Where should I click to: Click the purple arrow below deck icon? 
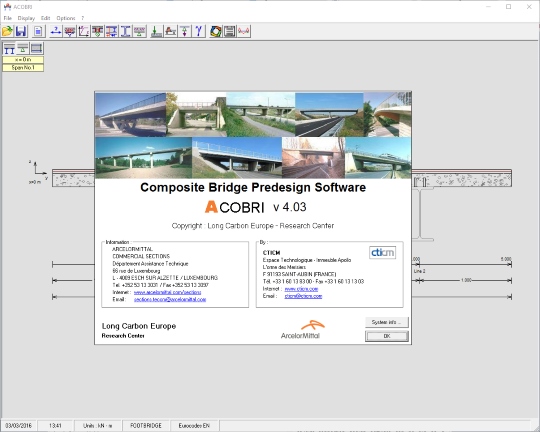[185, 31]
